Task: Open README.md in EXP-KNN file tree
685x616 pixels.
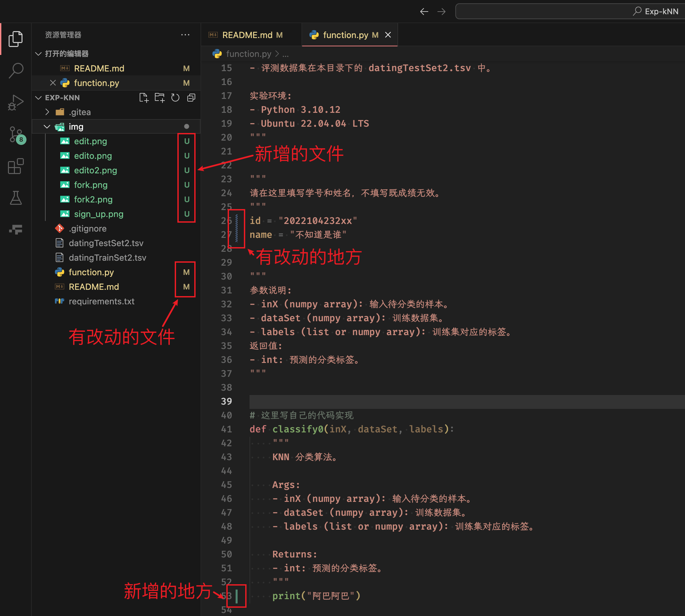Action: click(116, 287)
